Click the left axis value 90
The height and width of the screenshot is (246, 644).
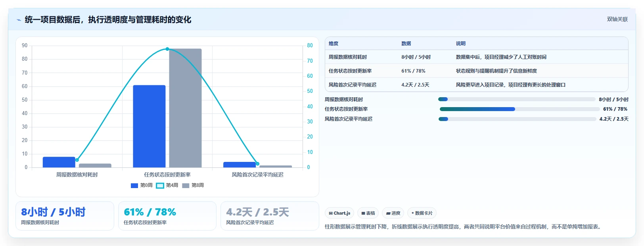click(25, 46)
